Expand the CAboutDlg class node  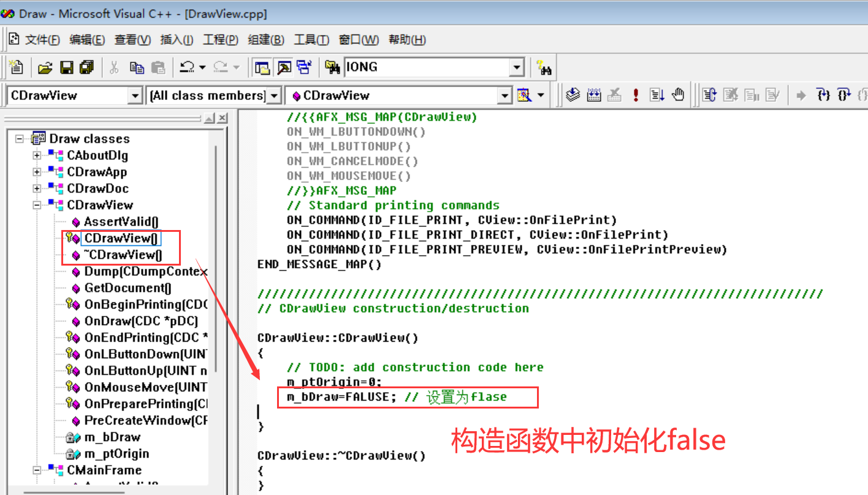pos(37,155)
